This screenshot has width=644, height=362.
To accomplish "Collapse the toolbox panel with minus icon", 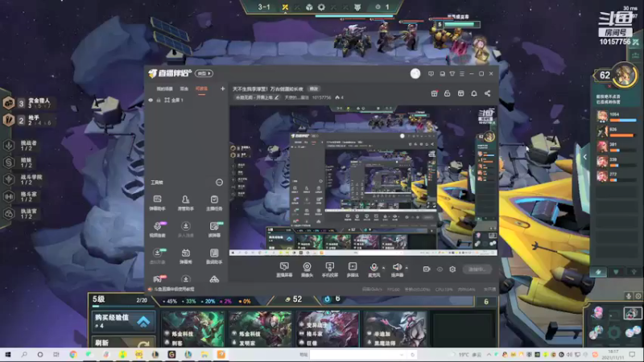I will (x=219, y=183).
